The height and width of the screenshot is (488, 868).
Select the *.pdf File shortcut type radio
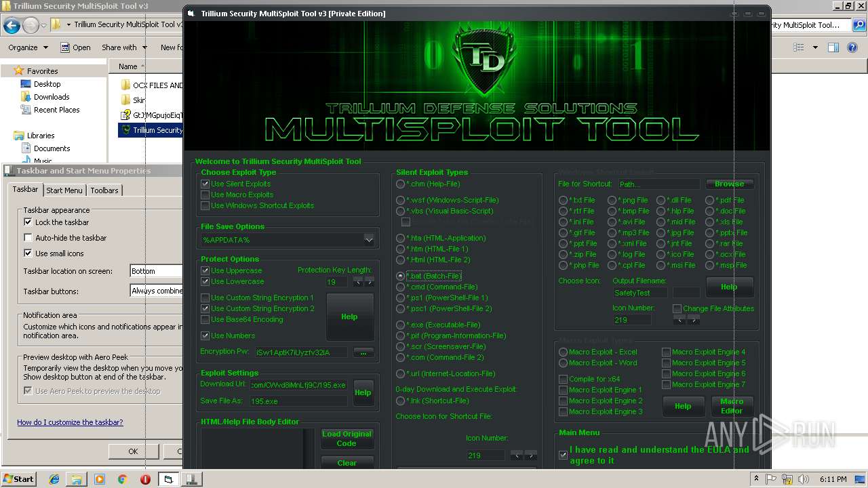coord(709,200)
